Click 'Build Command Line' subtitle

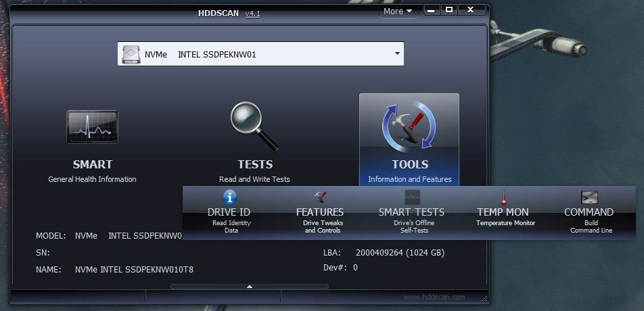(x=591, y=227)
